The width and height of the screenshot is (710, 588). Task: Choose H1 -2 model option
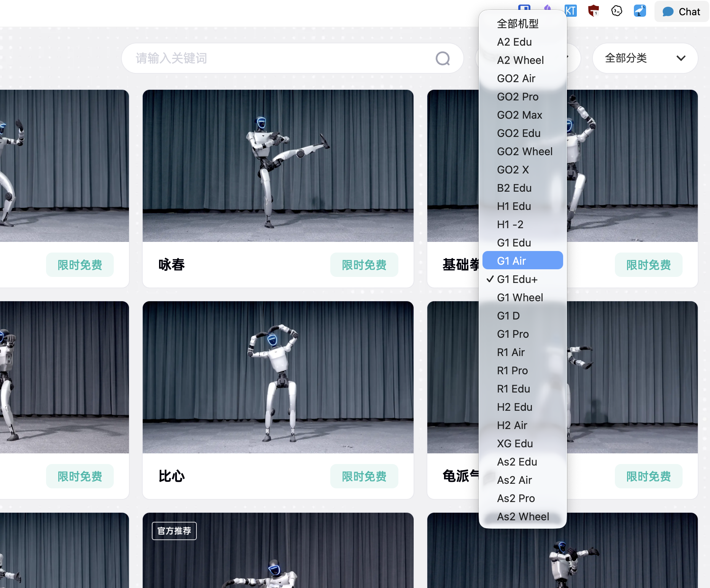pyautogui.click(x=522, y=224)
